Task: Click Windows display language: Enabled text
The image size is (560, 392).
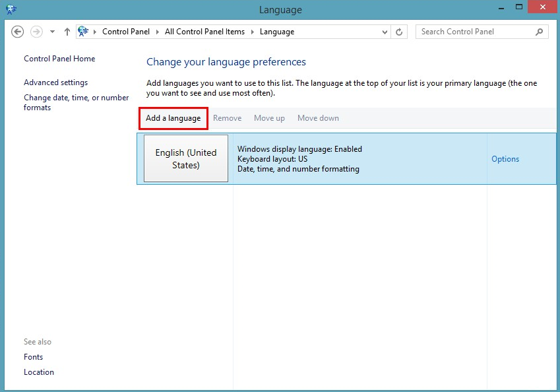Action: (299, 149)
